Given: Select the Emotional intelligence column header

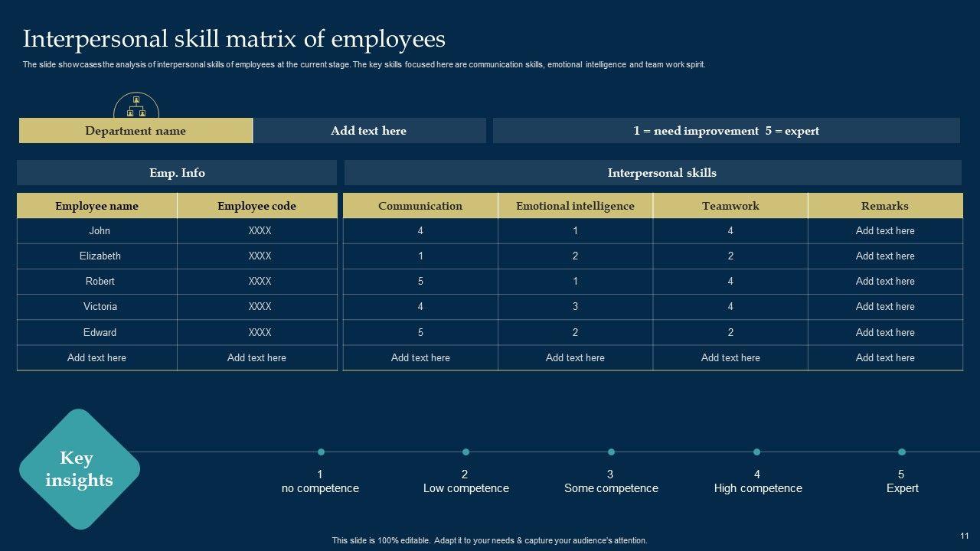Looking at the screenshot, I should point(575,206).
